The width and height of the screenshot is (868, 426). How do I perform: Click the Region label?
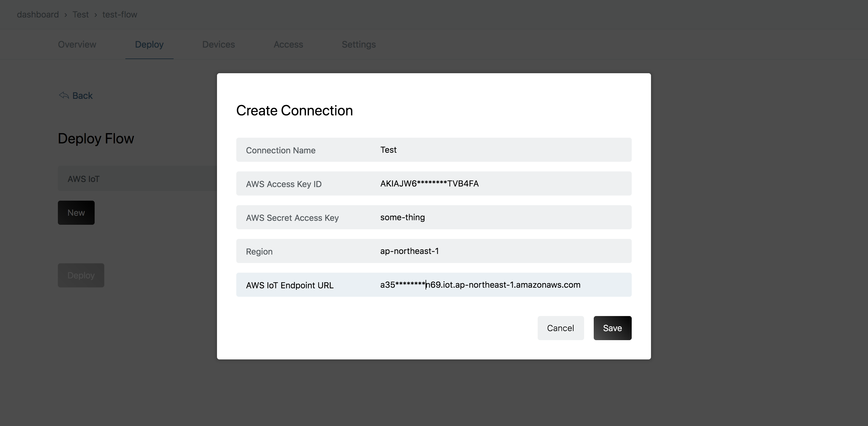point(259,252)
